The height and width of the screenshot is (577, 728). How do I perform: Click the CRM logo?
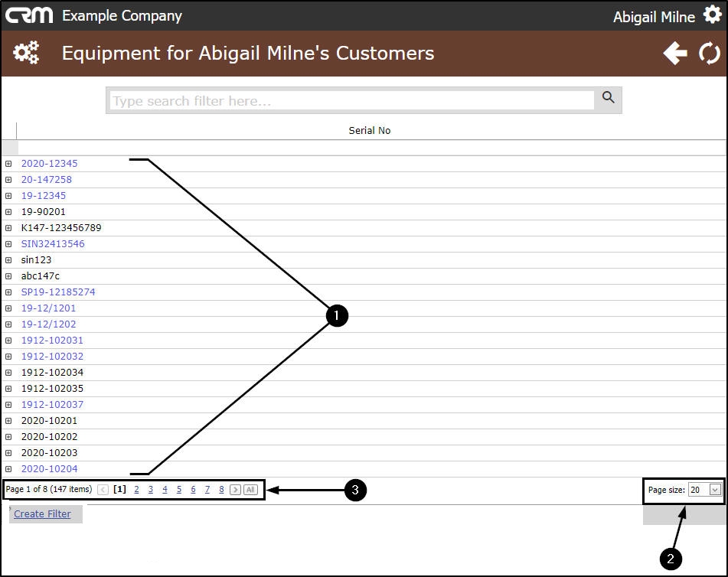[29, 15]
